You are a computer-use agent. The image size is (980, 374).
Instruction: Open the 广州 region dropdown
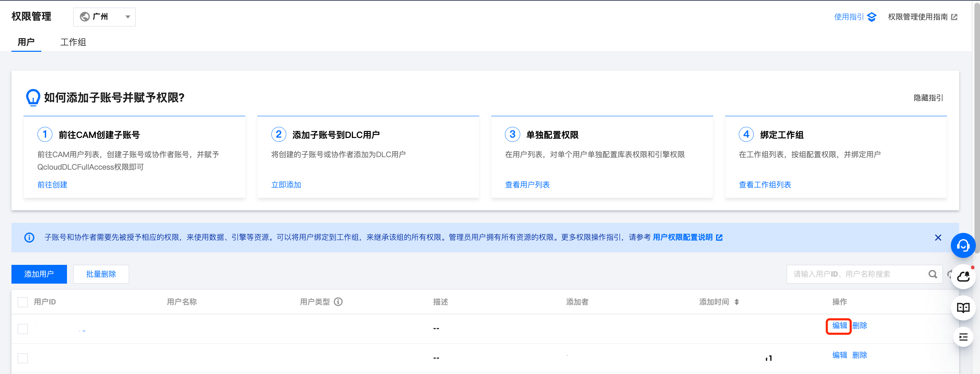(104, 17)
